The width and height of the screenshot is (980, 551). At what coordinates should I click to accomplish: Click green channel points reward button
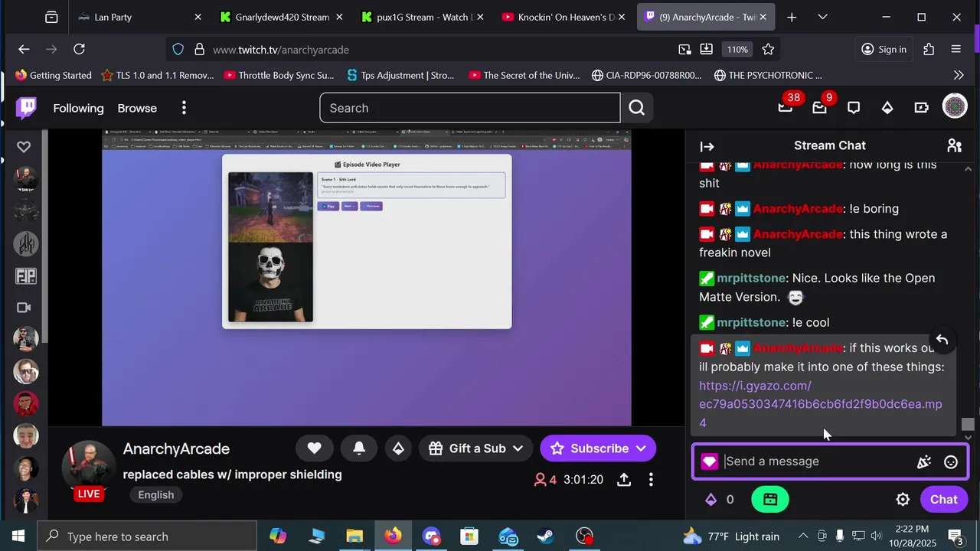coord(770,500)
